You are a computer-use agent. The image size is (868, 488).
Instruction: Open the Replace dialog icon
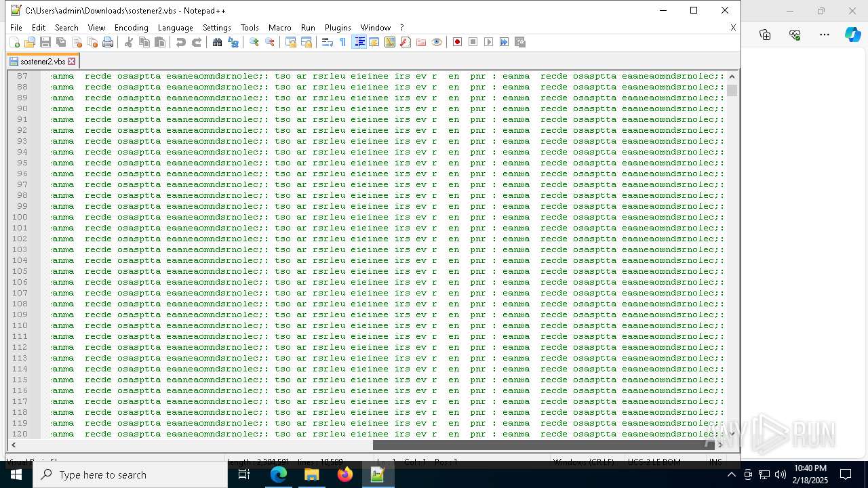tap(233, 42)
